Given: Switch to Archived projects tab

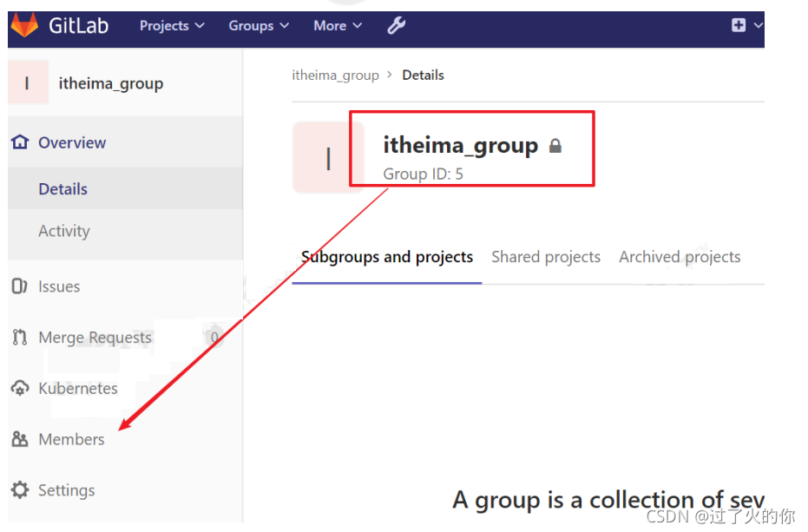Looking at the screenshot, I should click(680, 257).
